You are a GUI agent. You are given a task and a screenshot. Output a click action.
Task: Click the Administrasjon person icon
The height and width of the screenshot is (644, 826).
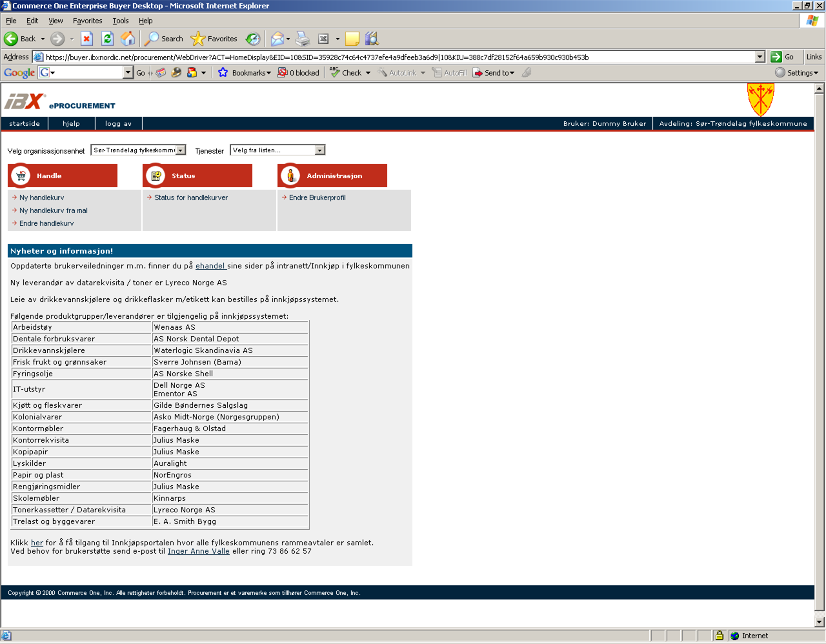pos(290,176)
